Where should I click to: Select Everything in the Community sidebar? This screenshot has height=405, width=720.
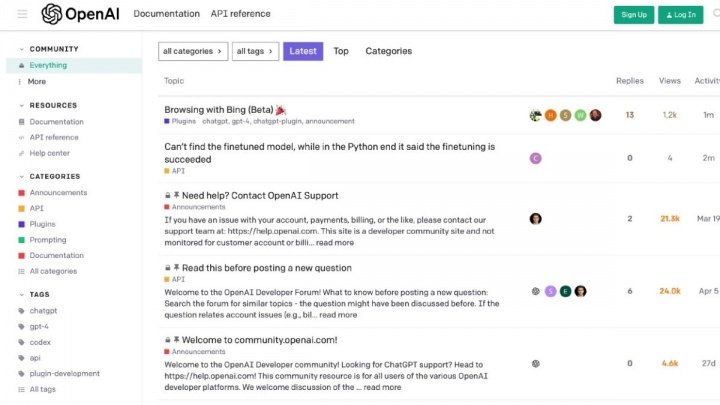pyautogui.click(x=74, y=66)
